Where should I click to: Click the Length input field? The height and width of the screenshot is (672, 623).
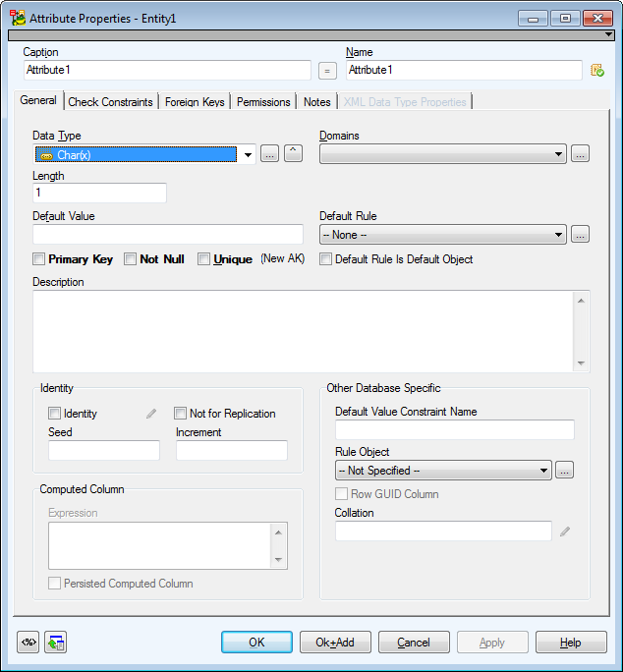click(x=99, y=193)
